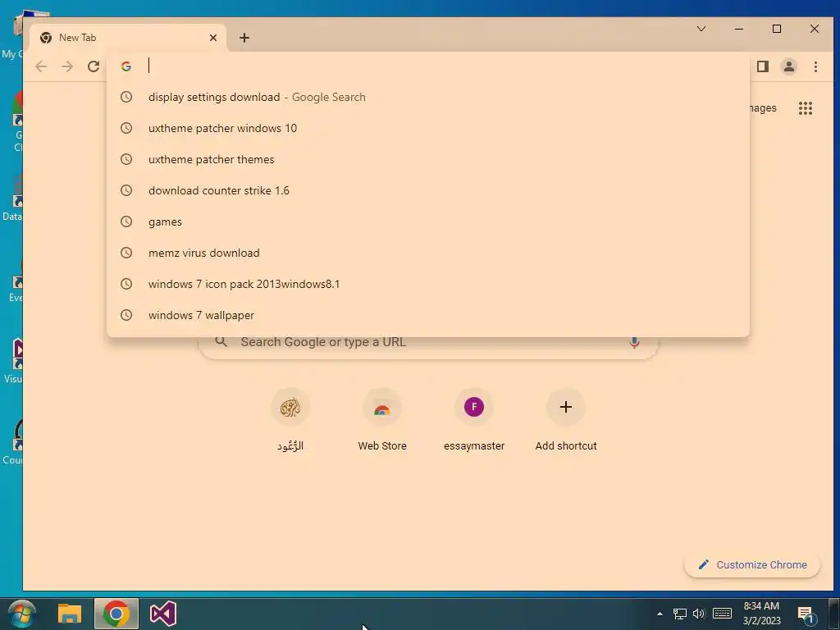The height and width of the screenshot is (630, 840).
Task: Open a new tab with plus button
Action: coord(244,38)
